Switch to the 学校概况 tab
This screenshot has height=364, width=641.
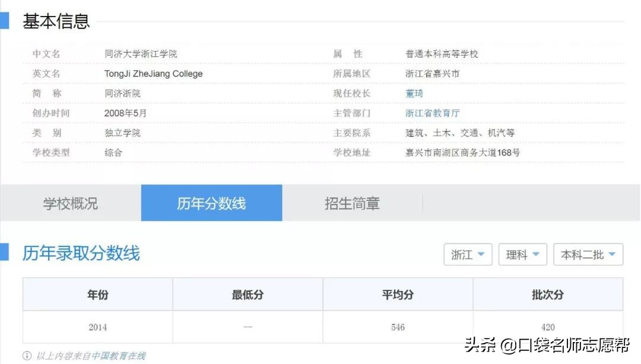[x=70, y=202]
